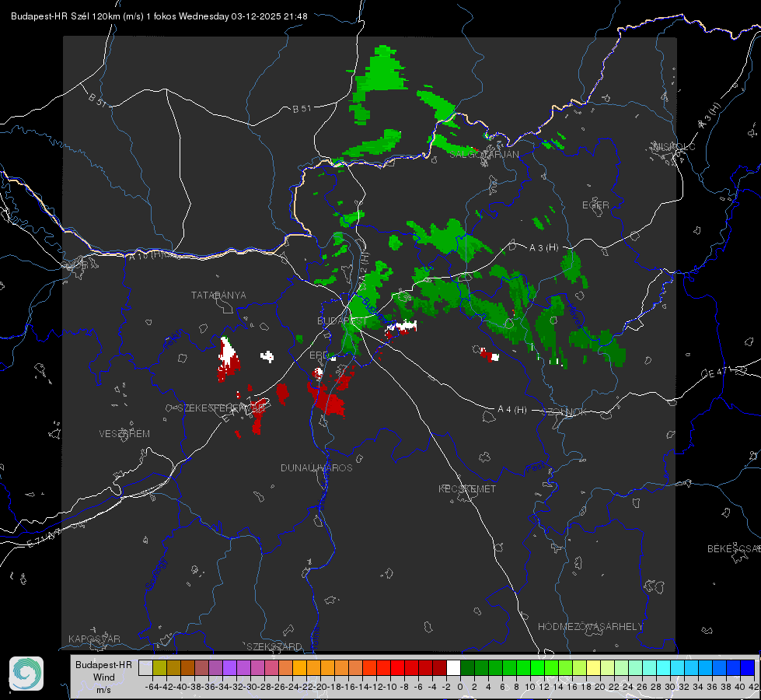761x700 pixels.
Task: Click the VESZPRÉM city label
Action: click(124, 434)
